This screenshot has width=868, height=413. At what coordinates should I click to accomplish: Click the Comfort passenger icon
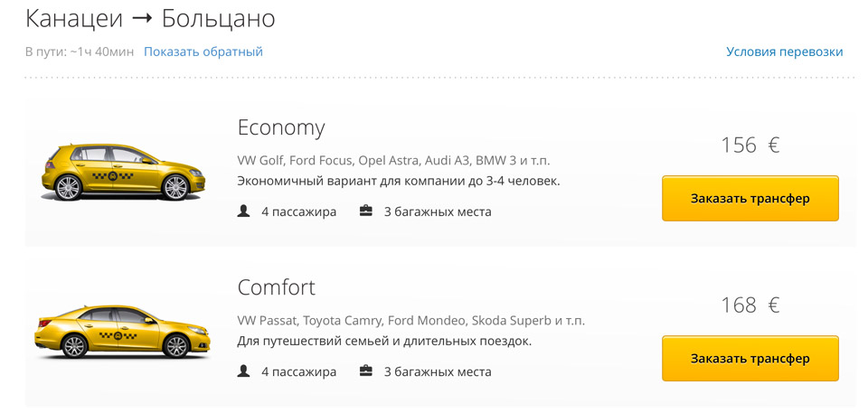(x=243, y=371)
